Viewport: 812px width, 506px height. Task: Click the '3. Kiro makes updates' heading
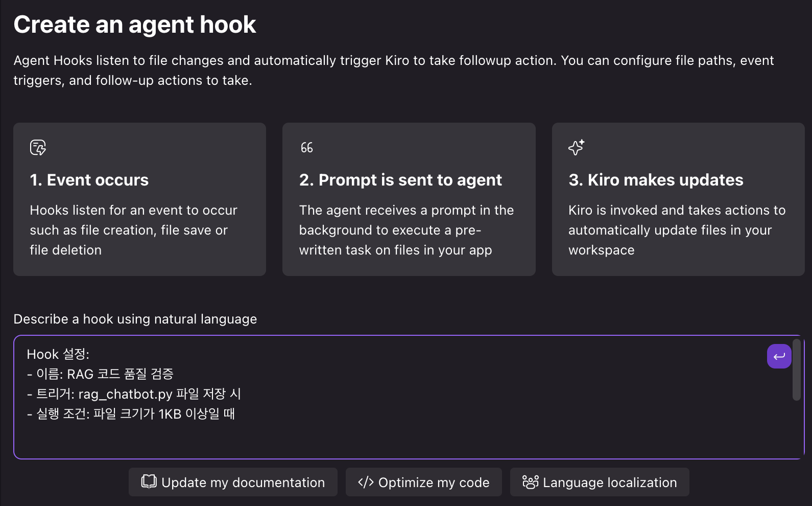click(656, 180)
